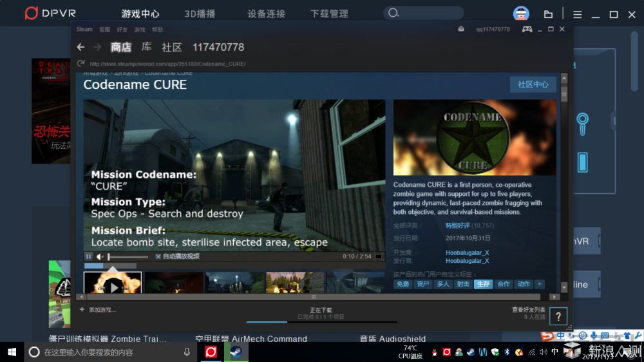Adjust trailer volume slider
The image size is (644, 362).
[128, 256]
